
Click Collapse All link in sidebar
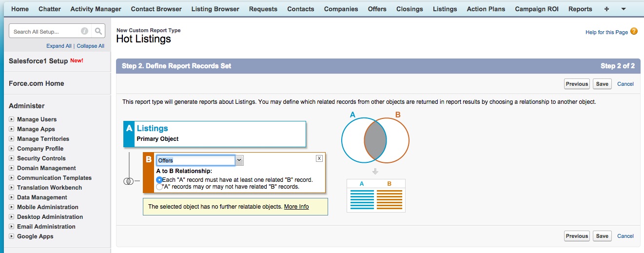pos(91,46)
